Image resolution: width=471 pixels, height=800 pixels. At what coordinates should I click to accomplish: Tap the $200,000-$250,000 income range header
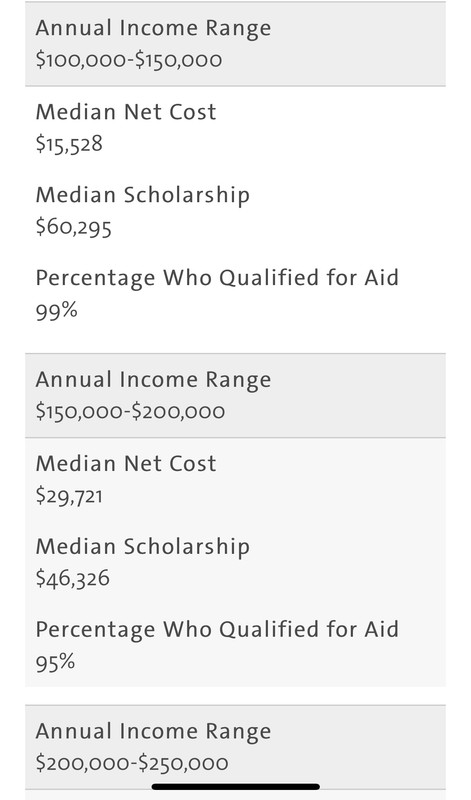(x=235, y=747)
